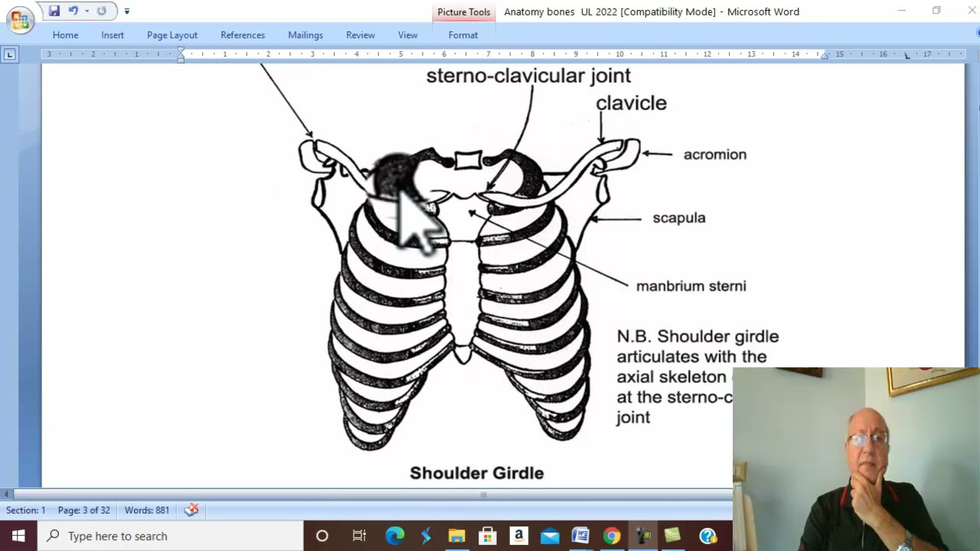Viewport: 980px width, 551px height.
Task: Save the document from Quick Access toolbar
Action: coord(54,11)
